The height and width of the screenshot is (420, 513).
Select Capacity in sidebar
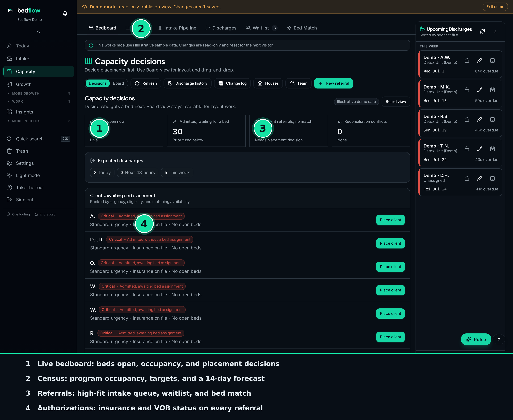point(38,72)
